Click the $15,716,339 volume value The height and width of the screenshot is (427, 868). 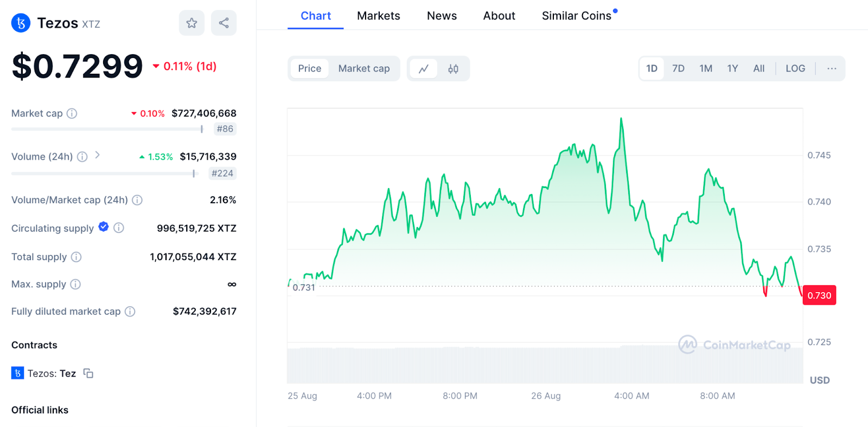click(x=208, y=157)
